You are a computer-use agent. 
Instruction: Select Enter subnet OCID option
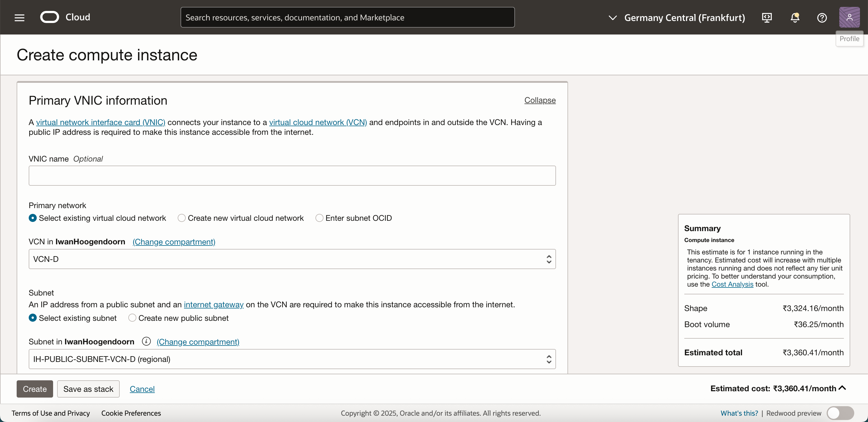point(319,218)
